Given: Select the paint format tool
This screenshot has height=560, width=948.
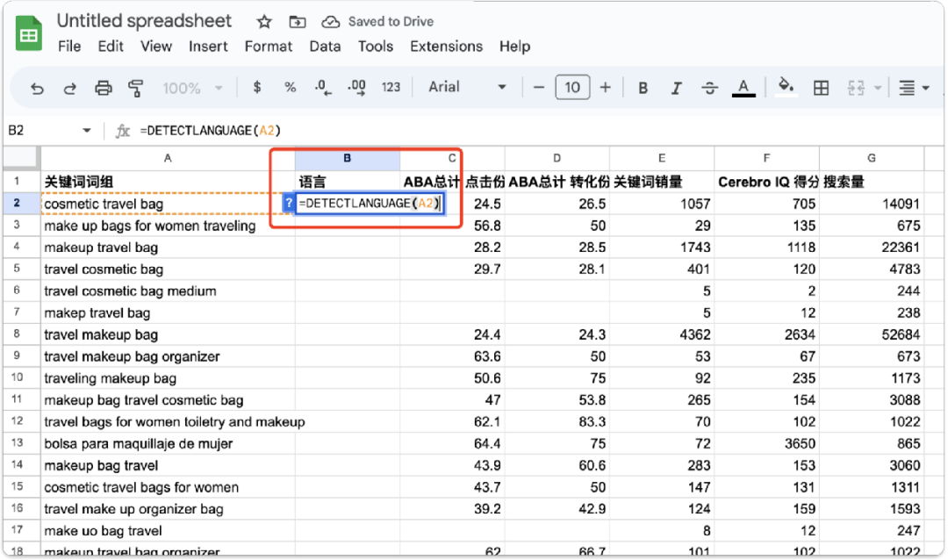Looking at the screenshot, I should (x=136, y=88).
